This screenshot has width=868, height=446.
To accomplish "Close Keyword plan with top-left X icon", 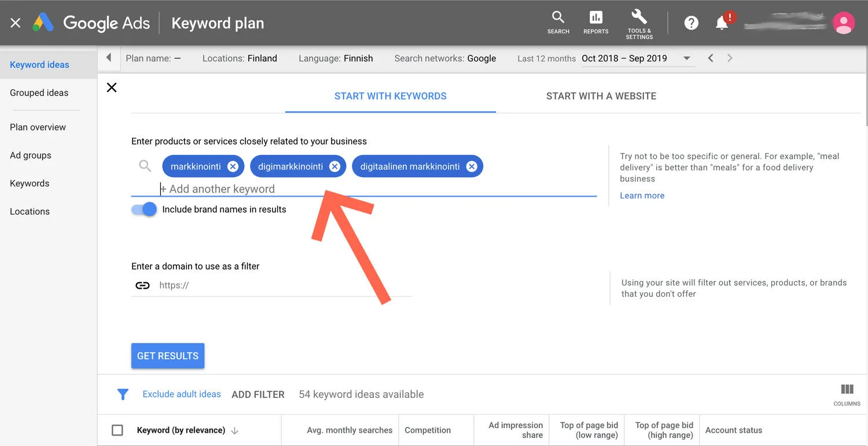I will click(x=16, y=23).
